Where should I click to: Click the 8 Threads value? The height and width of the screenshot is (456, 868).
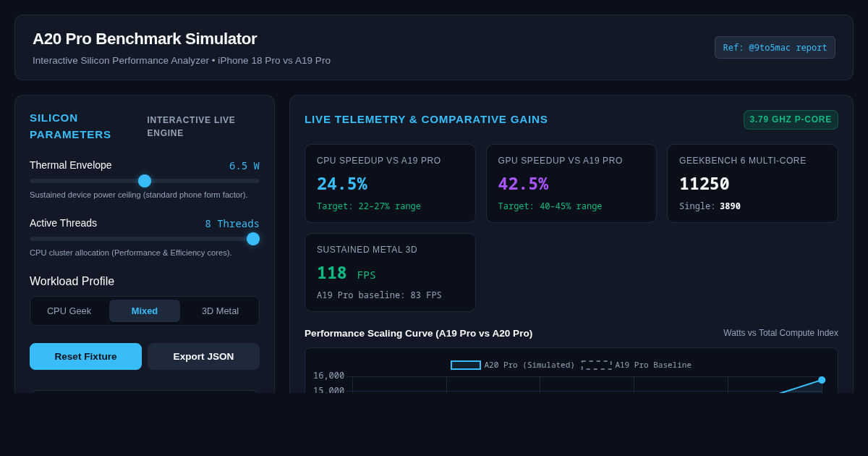pyautogui.click(x=232, y=224)
